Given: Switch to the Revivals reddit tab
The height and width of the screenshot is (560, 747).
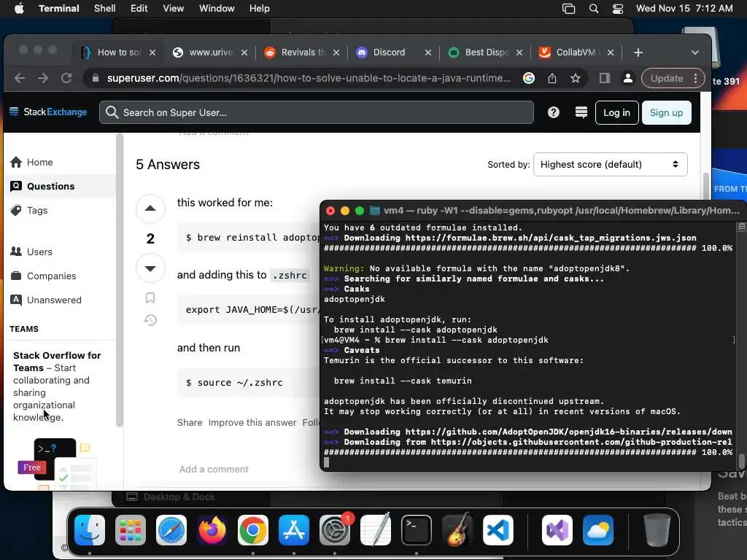Looking at the screenshot, I should (303, 52).
